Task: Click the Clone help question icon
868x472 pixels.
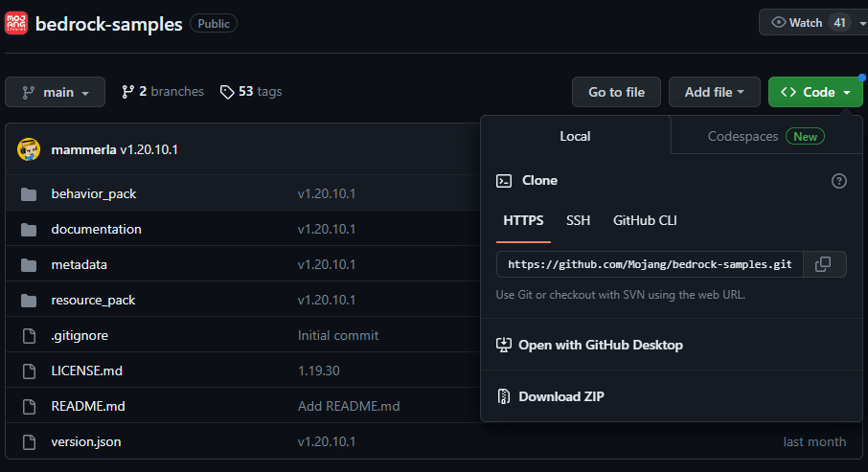Action: 839,181
